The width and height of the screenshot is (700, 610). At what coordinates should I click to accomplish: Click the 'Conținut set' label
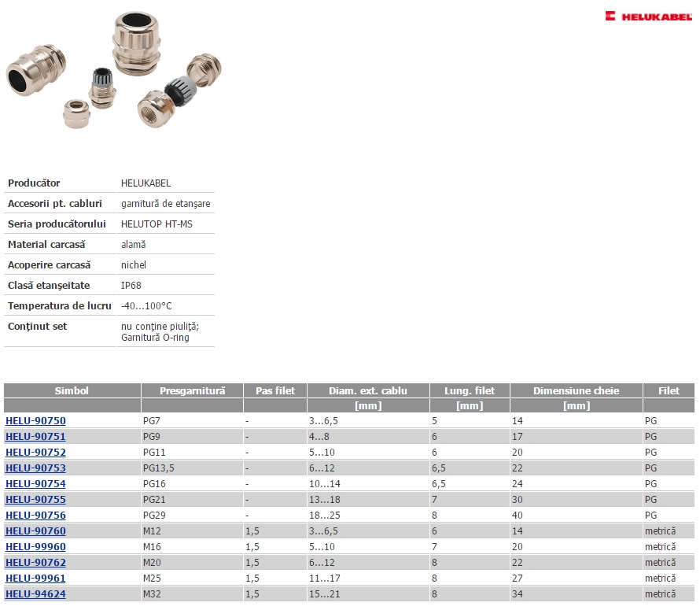click(38, 327)
